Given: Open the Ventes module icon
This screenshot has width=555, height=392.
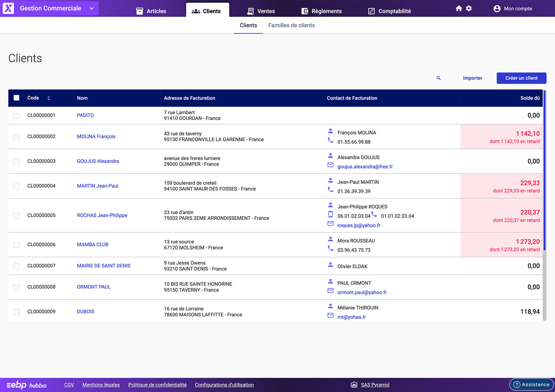Looking at the screenshot, I should coord(251,11).
